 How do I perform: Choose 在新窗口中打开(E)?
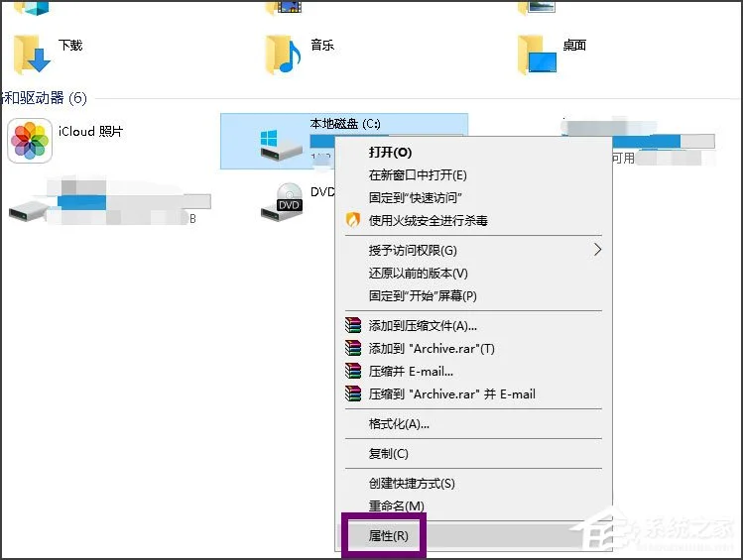click(473, 174)
